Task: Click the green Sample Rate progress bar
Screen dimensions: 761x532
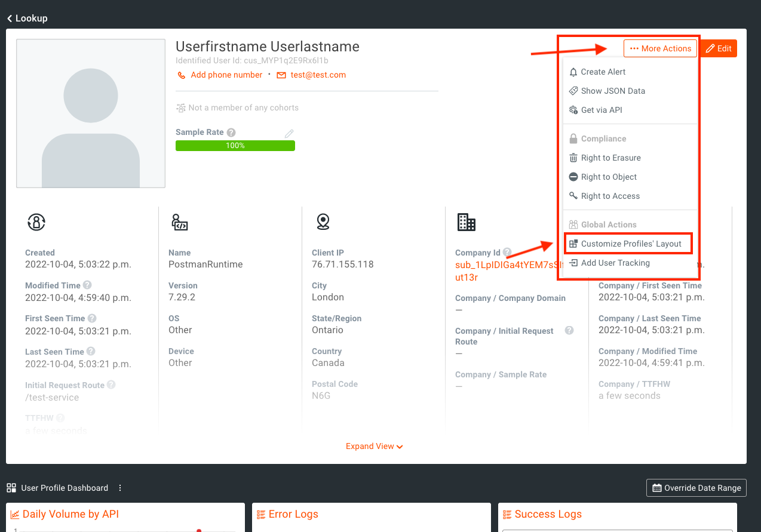Action: [235, 146]
